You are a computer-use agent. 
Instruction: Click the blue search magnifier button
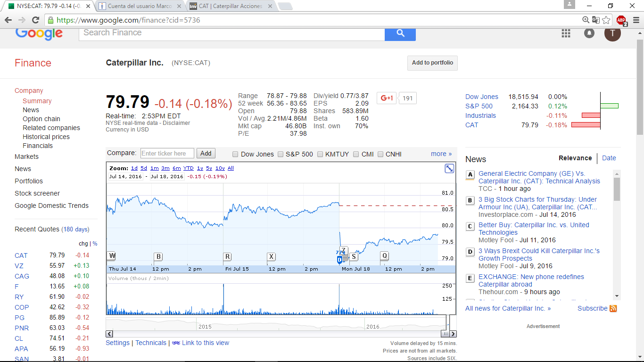tap(400, 33)
